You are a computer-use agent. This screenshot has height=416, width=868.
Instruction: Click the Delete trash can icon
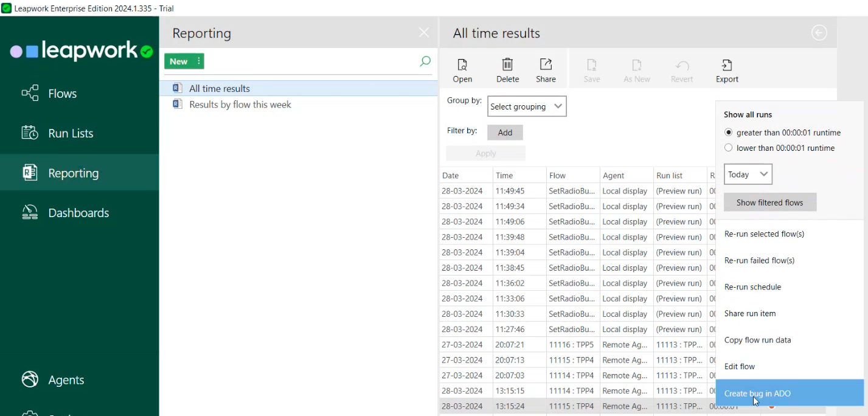[x=507, y=65]
